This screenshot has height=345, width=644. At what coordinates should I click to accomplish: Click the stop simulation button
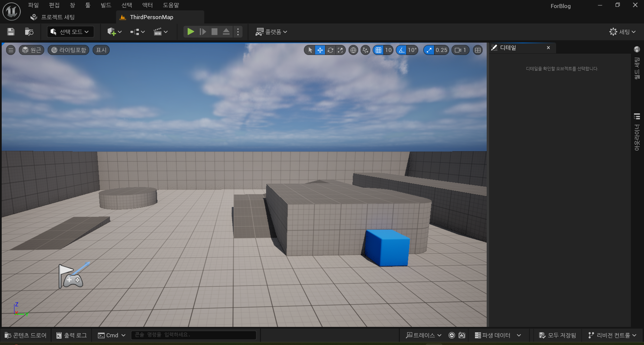pyautogui.click(x=214, y=32)
